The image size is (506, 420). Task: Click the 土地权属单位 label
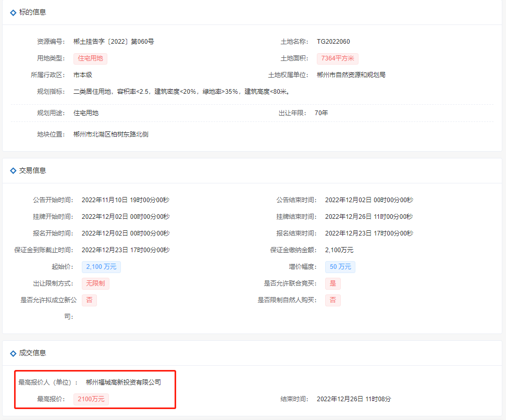click(288, 75)
